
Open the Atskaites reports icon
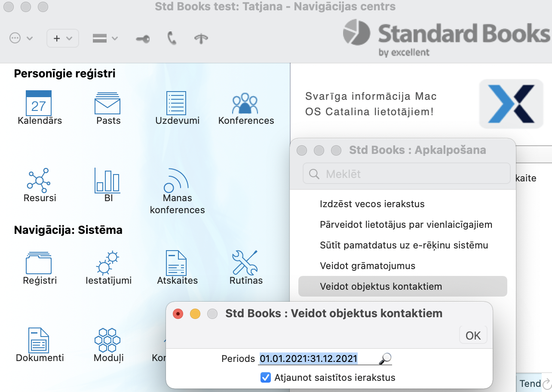[176, 263]
